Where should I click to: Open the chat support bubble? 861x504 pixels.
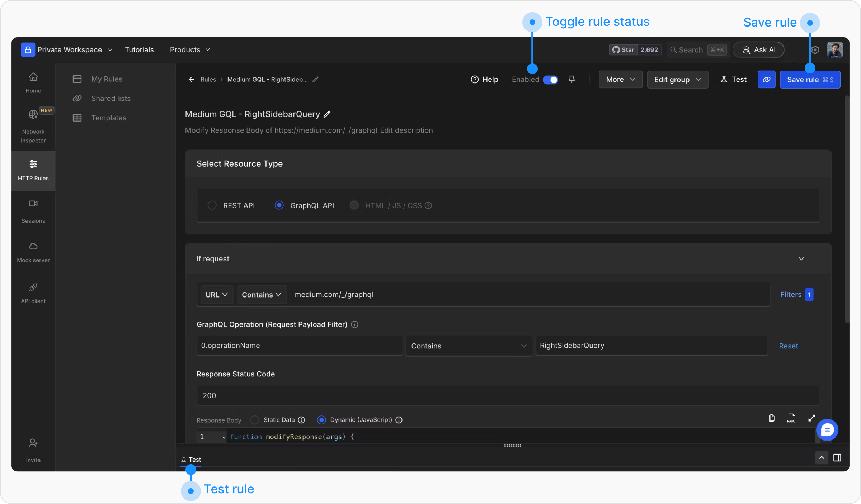click(x=827, y=430)
